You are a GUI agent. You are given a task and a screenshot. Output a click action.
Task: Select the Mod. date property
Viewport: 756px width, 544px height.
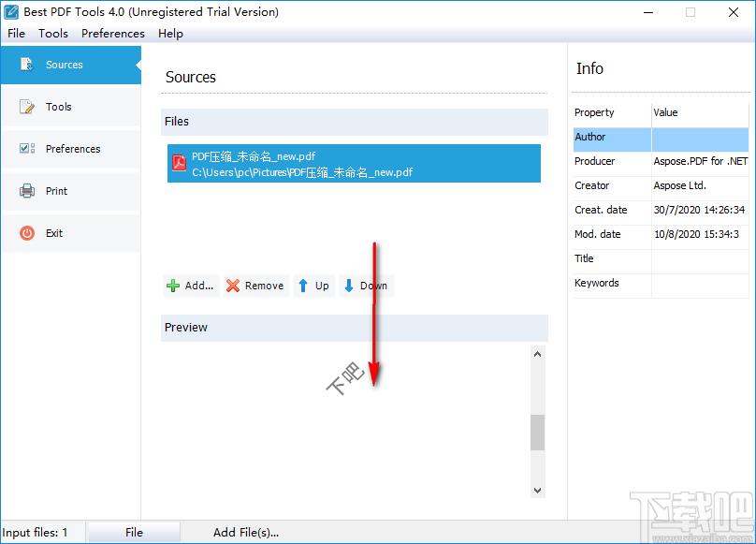click(x=597, y=234)
